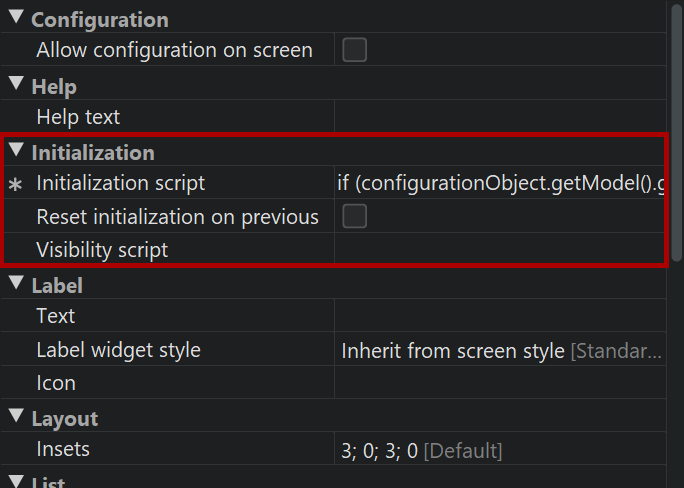This screenshot has width=684, height=488.
Task: Collapse the Layout section
Action: (x=16, y=418)
